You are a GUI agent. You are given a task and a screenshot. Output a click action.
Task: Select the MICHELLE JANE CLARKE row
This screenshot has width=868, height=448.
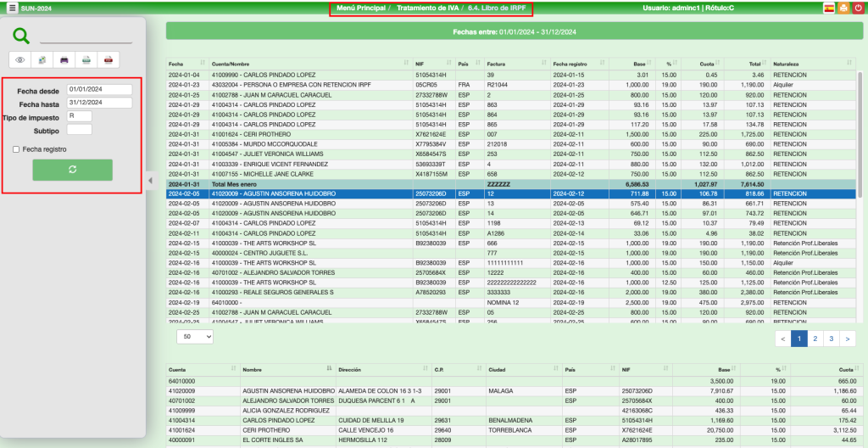pyautogui.click(x=511, y=174)
